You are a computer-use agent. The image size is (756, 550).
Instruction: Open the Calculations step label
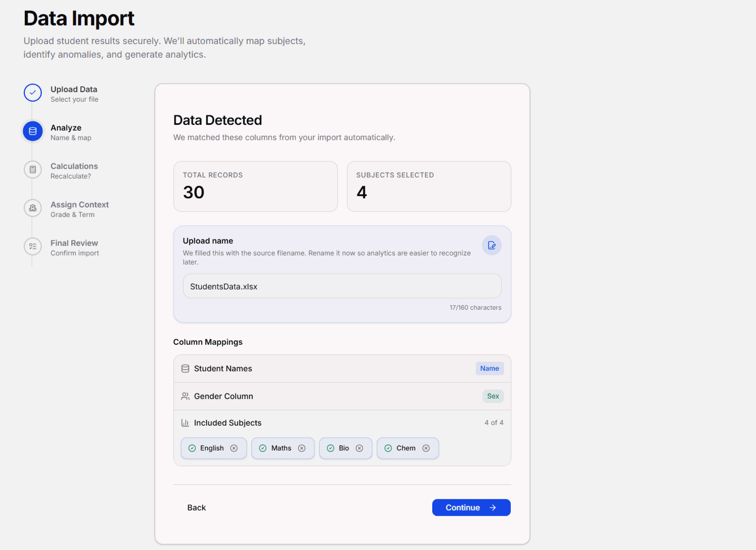pyautogui.click(x=74, y=166)
